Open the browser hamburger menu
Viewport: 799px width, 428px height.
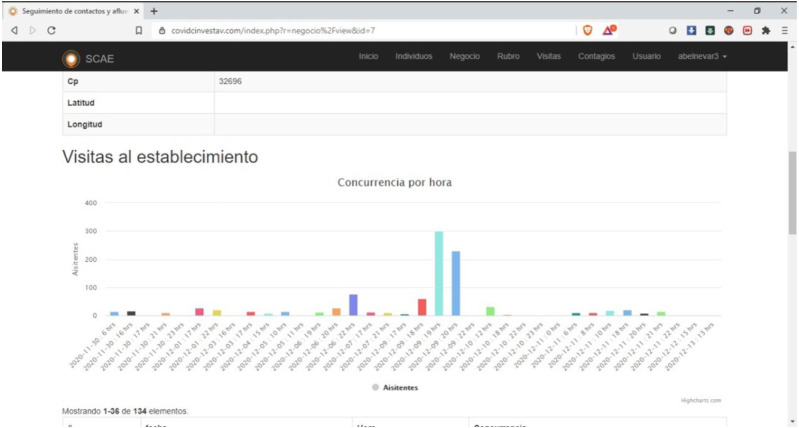coord(785,31)
